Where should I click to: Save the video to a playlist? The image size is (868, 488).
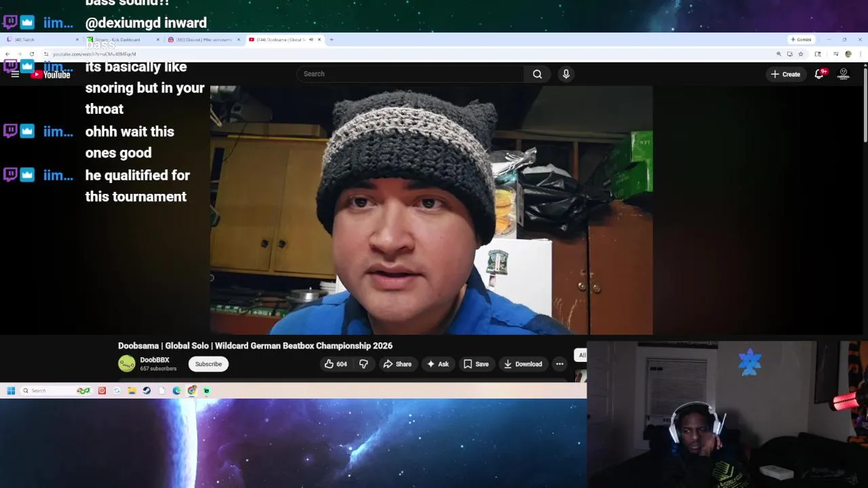(x=476, y=364)
